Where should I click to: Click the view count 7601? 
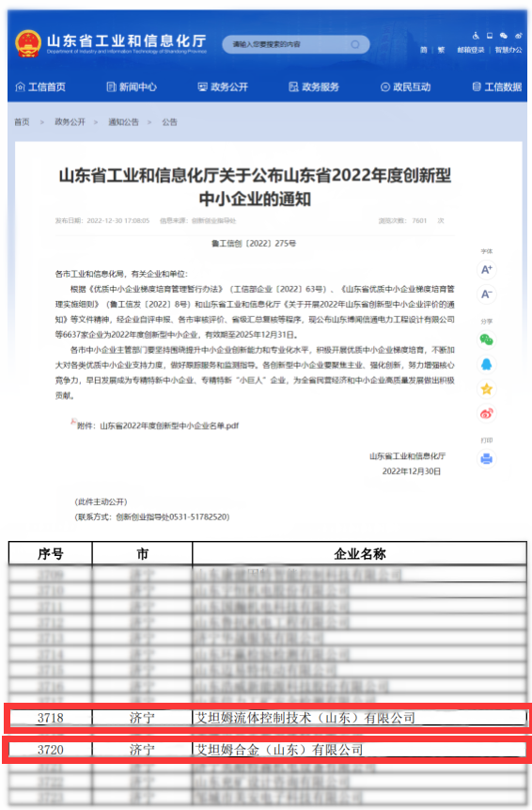click(419, 220)
